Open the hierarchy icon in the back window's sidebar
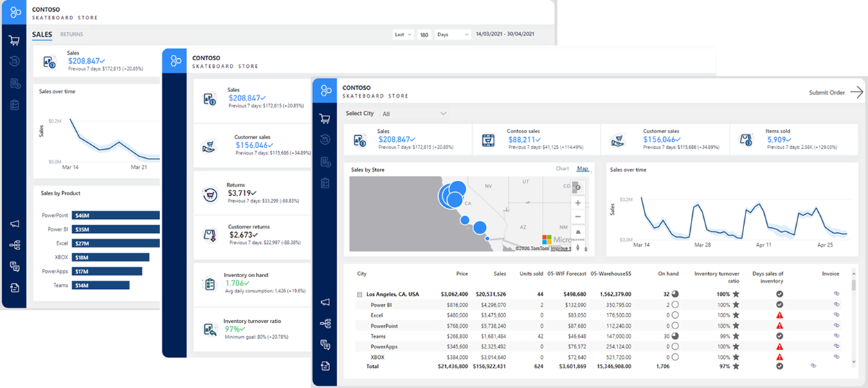This screenshot has height=388, width=868. point(15,245)
